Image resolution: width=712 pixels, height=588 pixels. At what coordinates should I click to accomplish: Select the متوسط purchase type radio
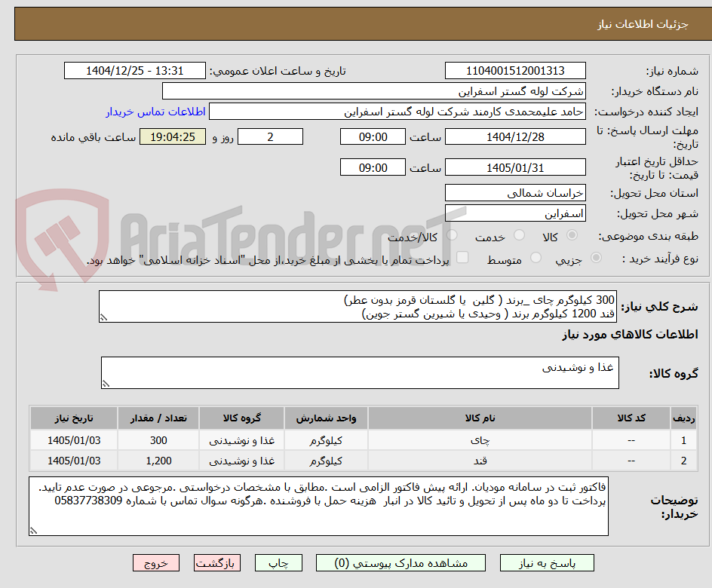point(536,258)
